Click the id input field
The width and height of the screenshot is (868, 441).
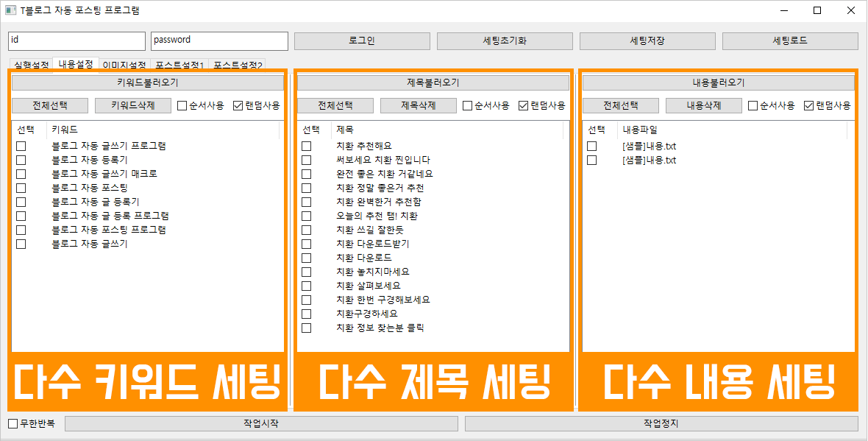click(77, 40)
